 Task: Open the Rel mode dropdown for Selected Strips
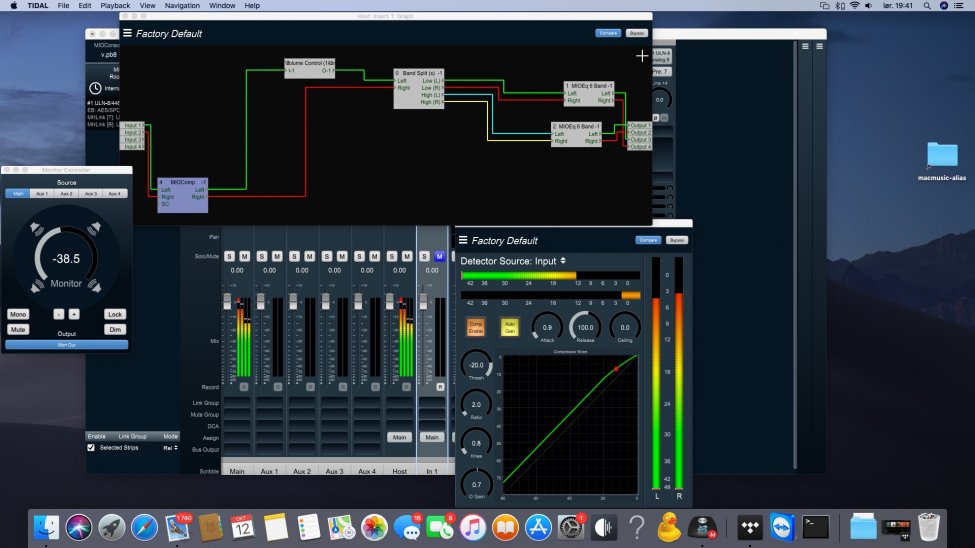coord(170,448)
